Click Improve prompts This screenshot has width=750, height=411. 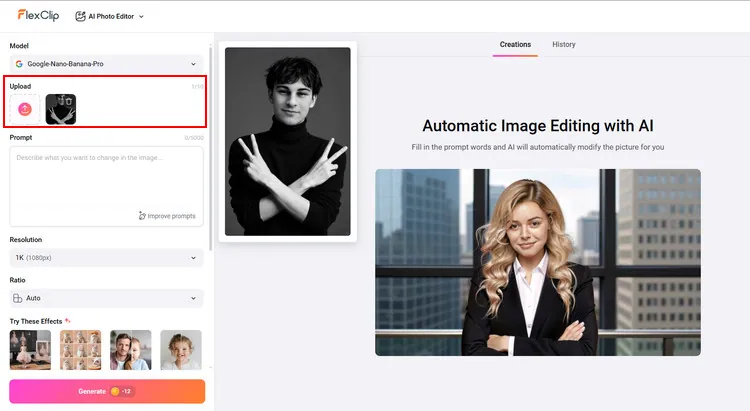click(x=167, y=216)
